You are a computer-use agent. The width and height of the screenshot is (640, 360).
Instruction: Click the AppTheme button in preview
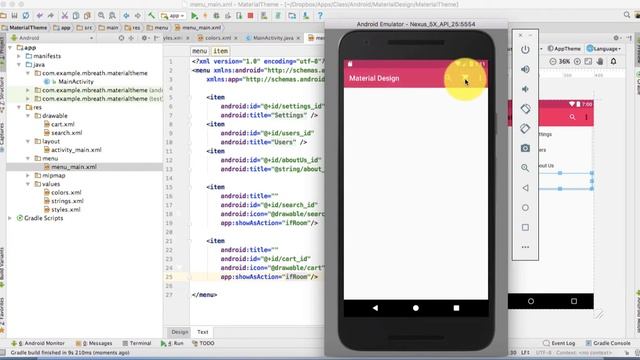564,49
